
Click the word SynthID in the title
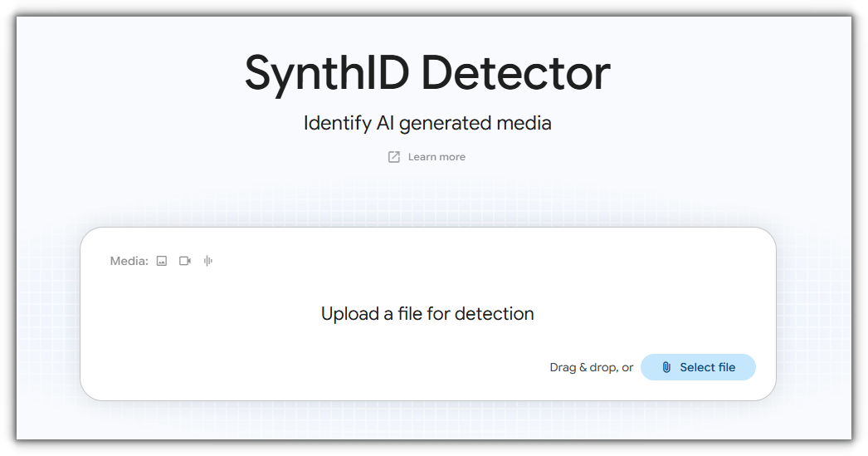[x=327, y=75]
